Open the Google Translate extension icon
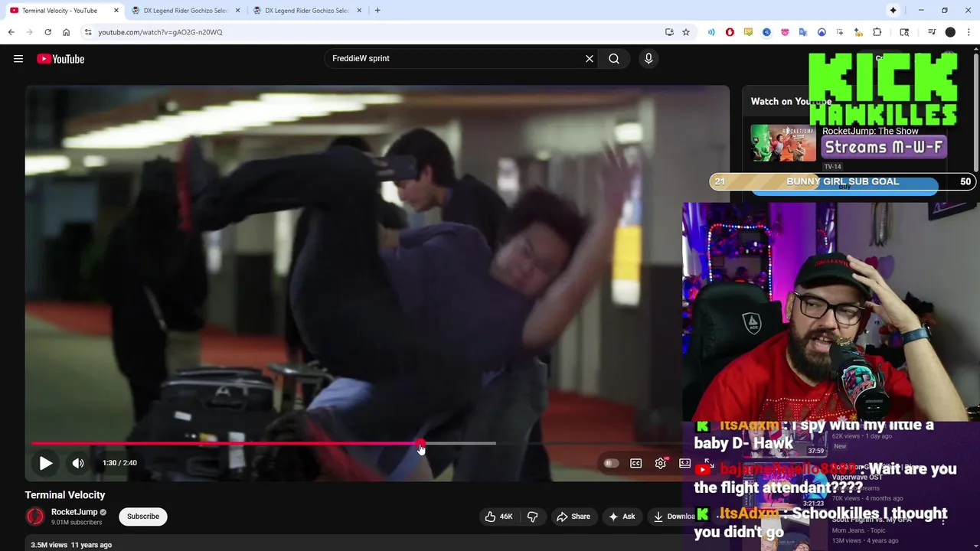Screen dimensions: 980x551 (803, 32)
